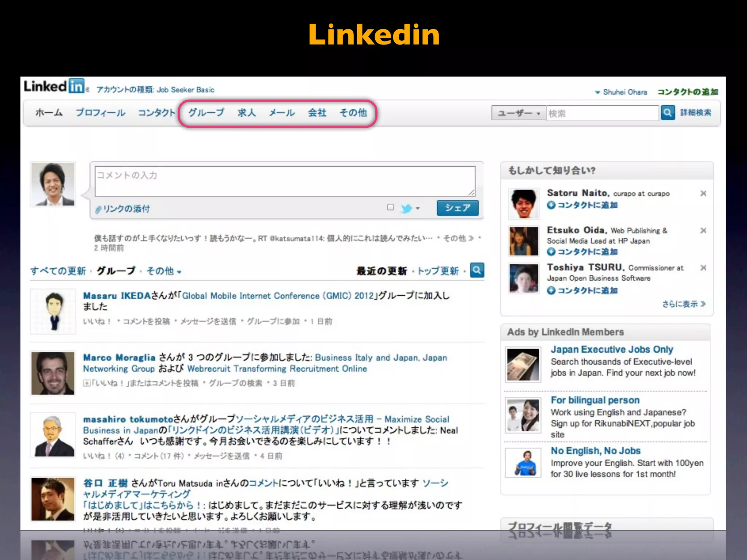
Task: Dismiss Toshiya TSURU suggestion
Action: [x=703, y=268]
